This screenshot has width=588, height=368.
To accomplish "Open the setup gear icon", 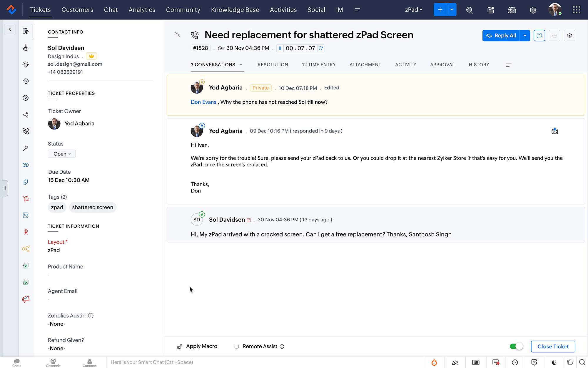I will [x=533, y=10].
